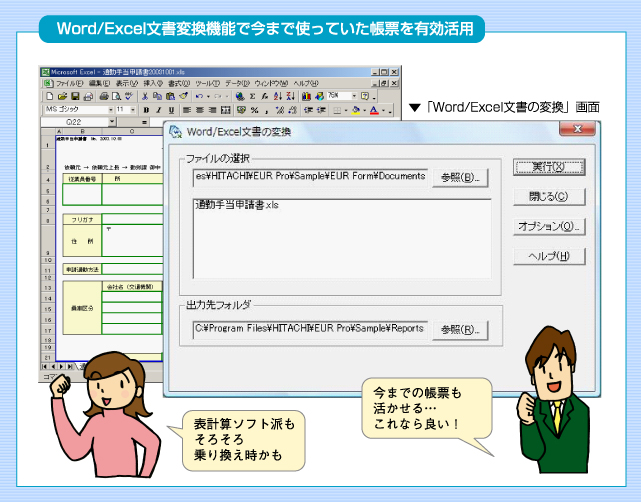Screen dimensions: 641x502
Task: Click the New workbook icon in Excel toolbar
Action: 49,96
